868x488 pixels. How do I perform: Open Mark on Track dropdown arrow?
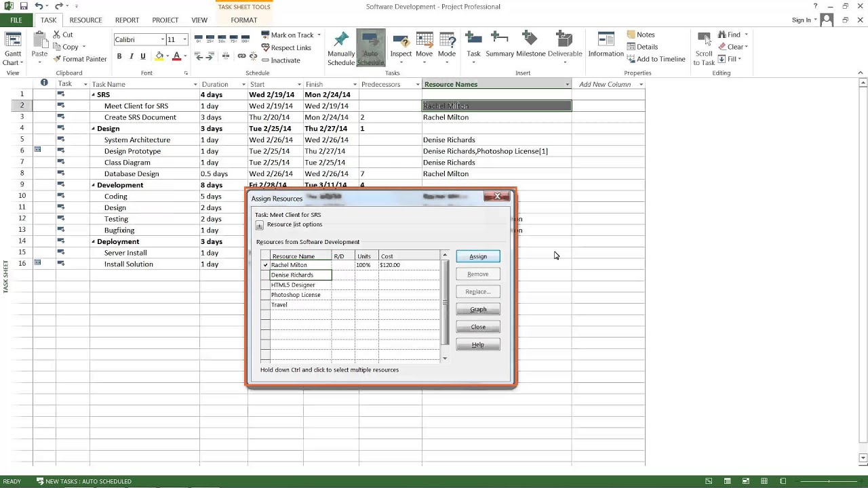click(x=319, y=35)
